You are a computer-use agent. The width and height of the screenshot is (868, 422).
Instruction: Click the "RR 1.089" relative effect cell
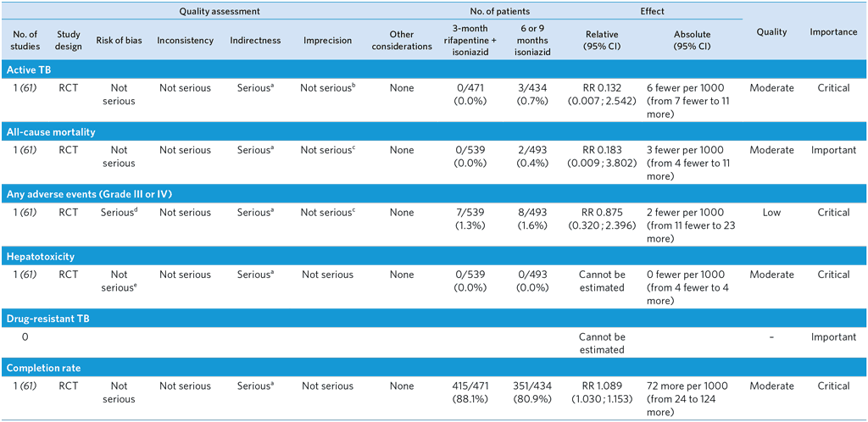pos(604,392)
